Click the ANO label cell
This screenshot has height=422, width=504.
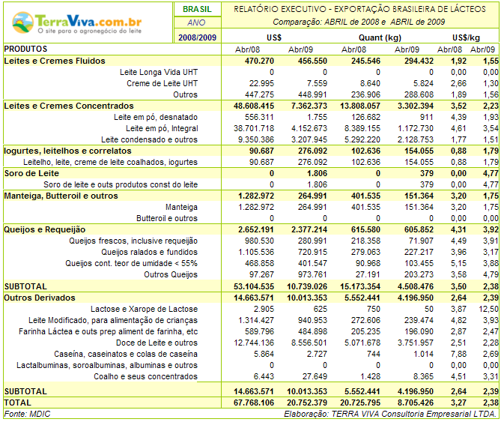click(x=196, y=22)
